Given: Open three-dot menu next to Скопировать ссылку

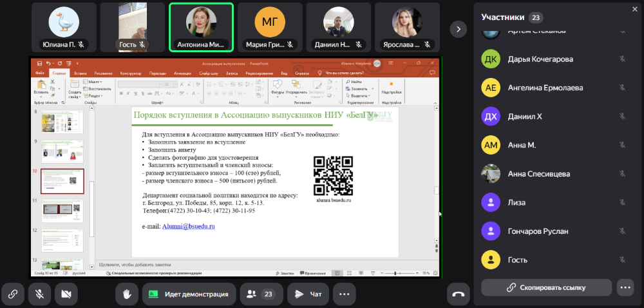Looking at the screenshot, I should click(625, 287).
